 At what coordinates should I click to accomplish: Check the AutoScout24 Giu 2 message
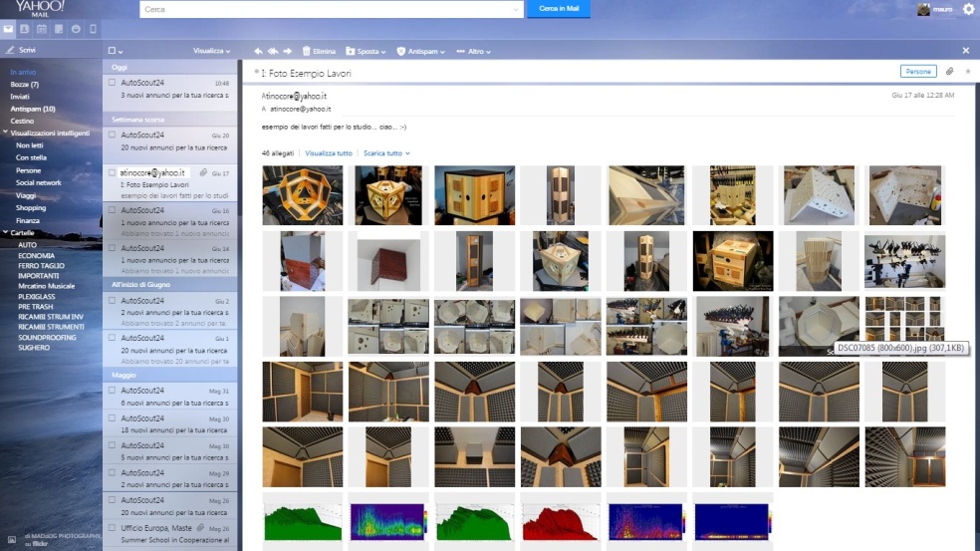112,300
